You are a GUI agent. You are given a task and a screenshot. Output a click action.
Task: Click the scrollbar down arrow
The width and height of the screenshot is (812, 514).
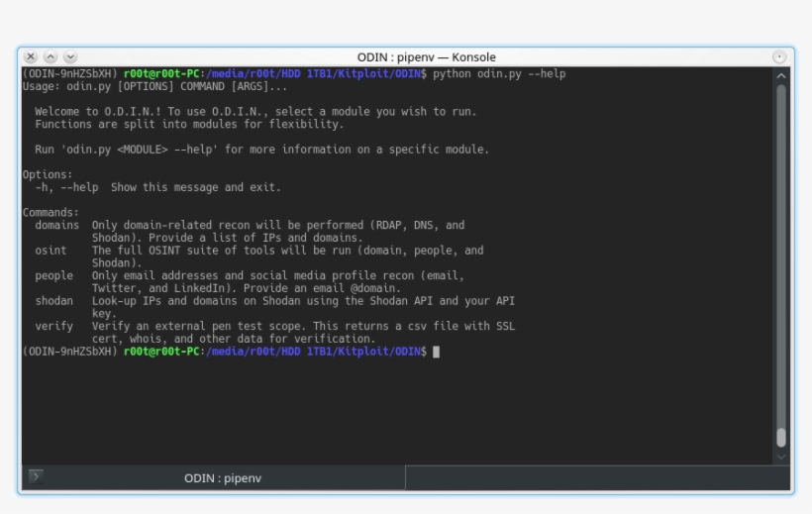click(781, 457)
